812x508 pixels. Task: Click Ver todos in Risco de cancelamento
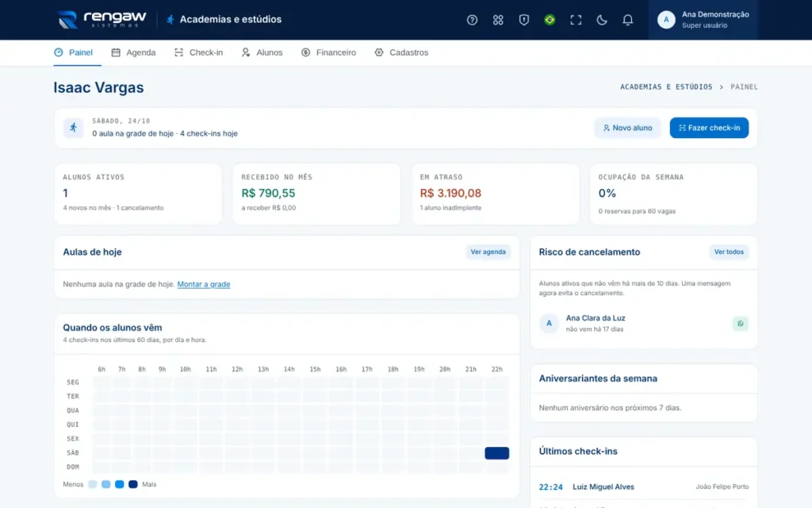point(729,252)
